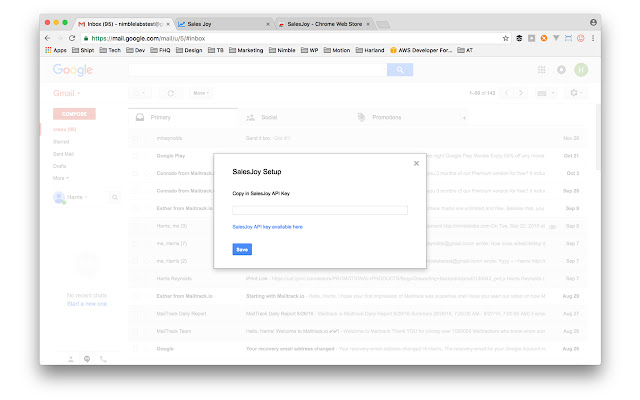
Task: Open the phone calls icon at sidebar bottom
Action: click(103, 359)
